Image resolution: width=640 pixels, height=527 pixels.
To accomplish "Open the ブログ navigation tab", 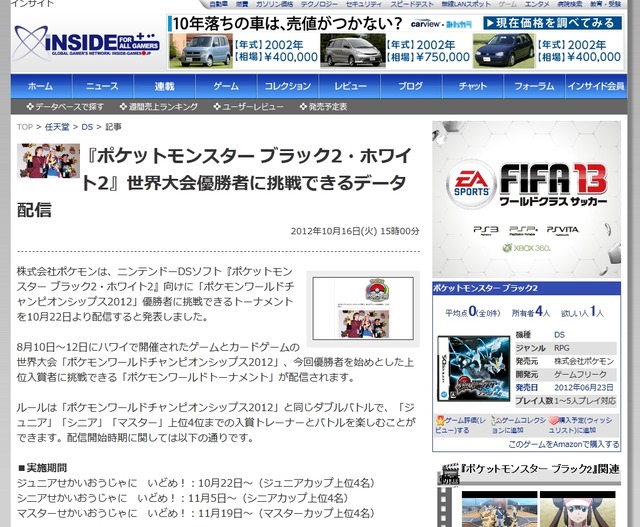I will (411, 86).
